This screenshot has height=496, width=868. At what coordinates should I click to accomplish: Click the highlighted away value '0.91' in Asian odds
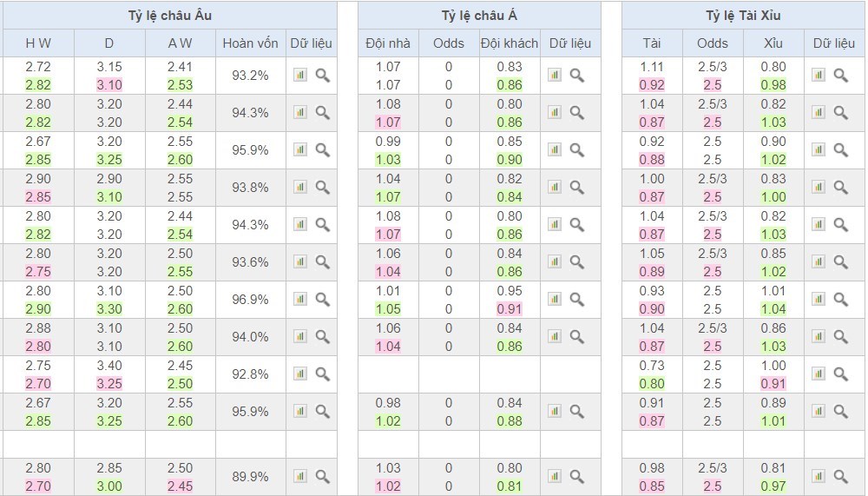click(x=510, y=308)
